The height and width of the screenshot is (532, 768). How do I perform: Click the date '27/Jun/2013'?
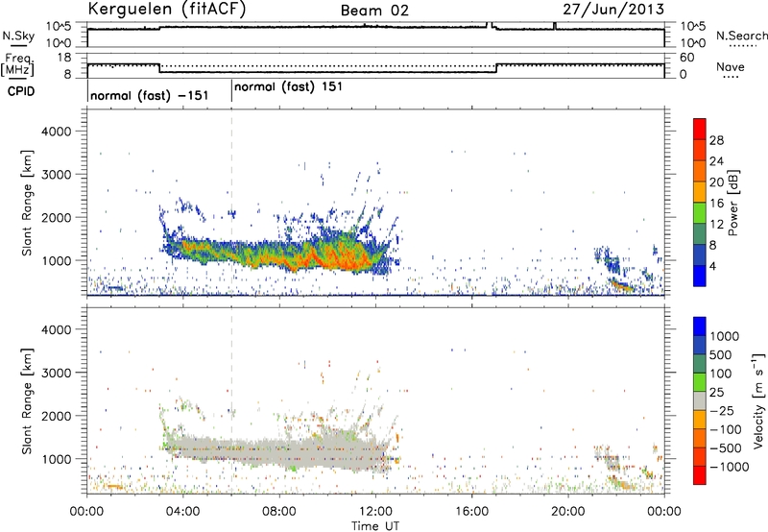click(613, 10)
